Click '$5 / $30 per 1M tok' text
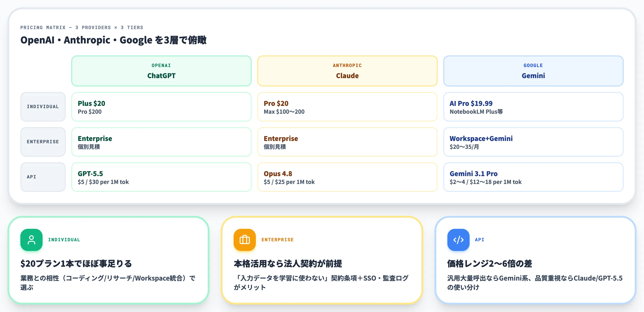The width and height of the screenshot is (644, 312). [103, 182]
